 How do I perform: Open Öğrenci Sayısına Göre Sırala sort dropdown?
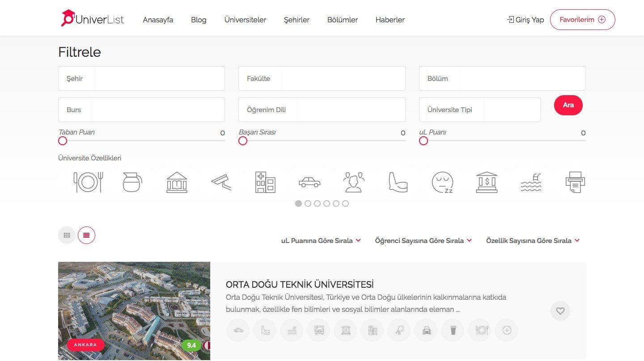click(423, 241)
